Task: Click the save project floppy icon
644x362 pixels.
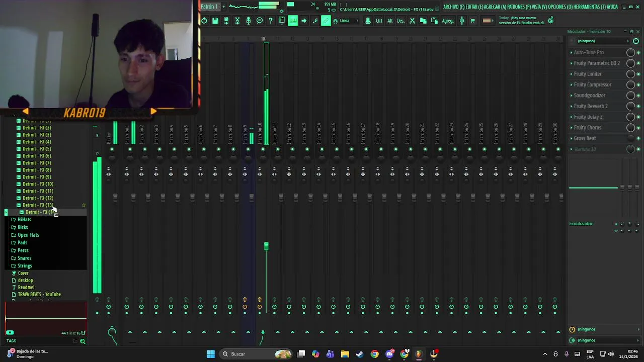Action: point(215,21)
